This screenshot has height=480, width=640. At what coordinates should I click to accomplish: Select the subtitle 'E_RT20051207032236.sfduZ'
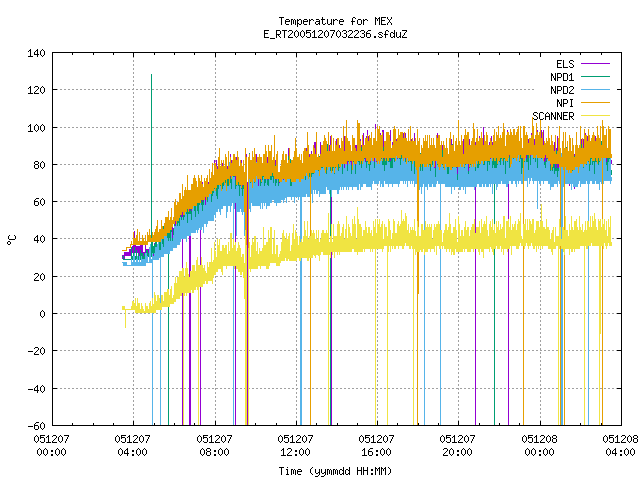tap(335, 34)
